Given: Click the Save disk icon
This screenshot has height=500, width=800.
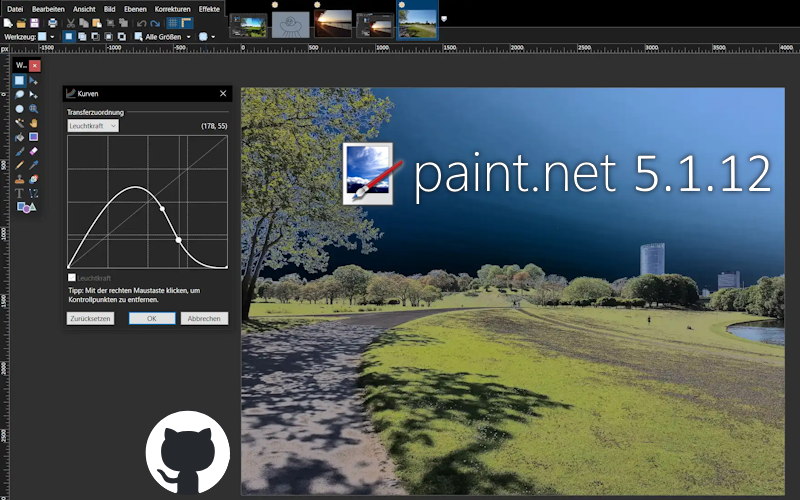Looking at the screenshot, I should click(x=34, y=22).
